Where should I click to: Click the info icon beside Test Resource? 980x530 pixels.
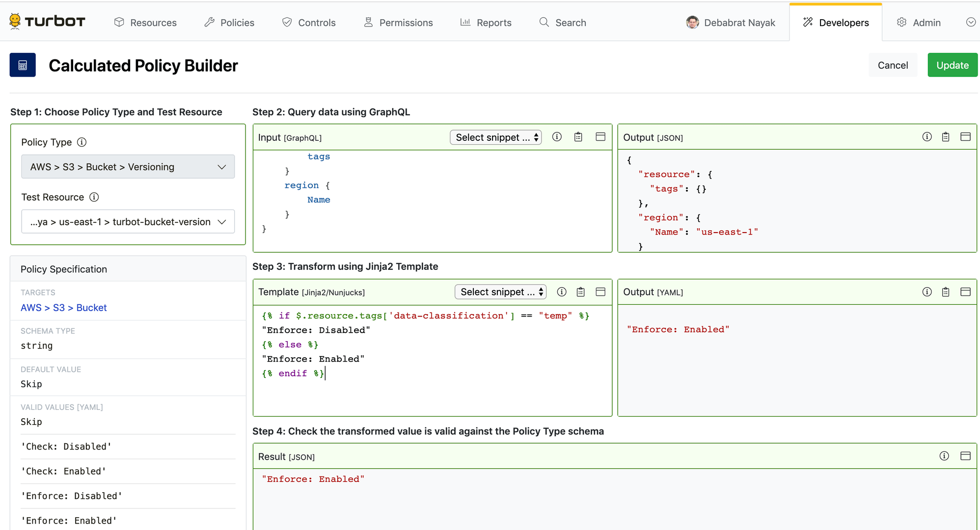[94, 197]
